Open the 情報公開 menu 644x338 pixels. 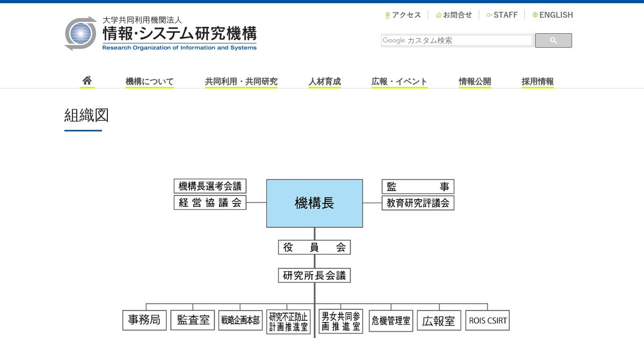[x=475, y=82]
